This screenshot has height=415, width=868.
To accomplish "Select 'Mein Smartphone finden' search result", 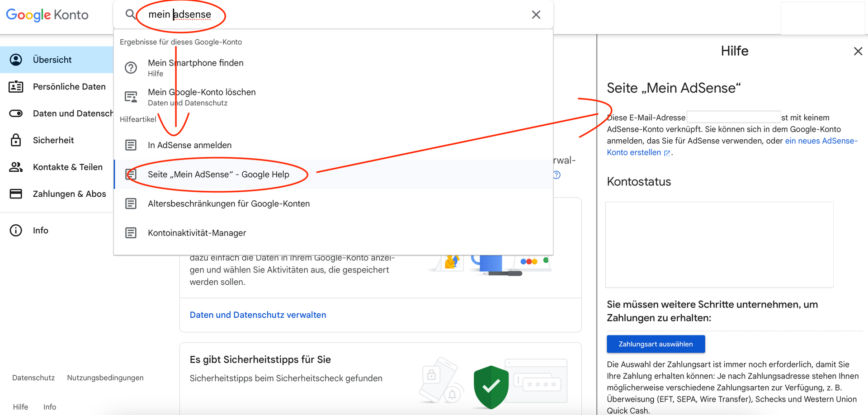I will (195, 63).
